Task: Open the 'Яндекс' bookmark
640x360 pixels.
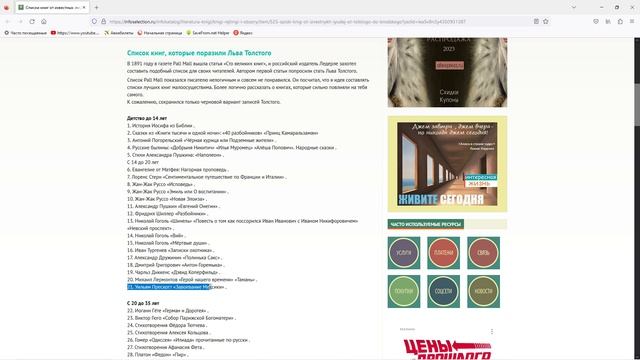Action: [x=243, y=33]
